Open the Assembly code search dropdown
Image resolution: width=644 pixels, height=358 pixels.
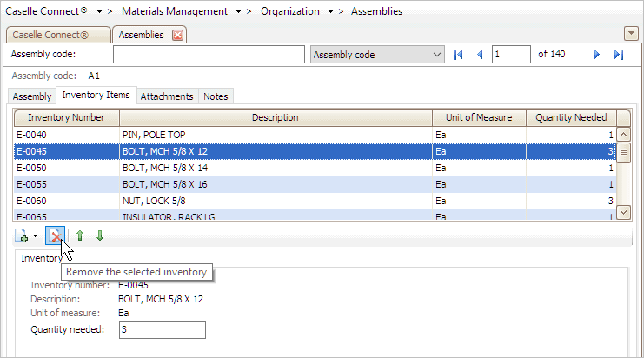pyautogui.click(x=436, y=55)
